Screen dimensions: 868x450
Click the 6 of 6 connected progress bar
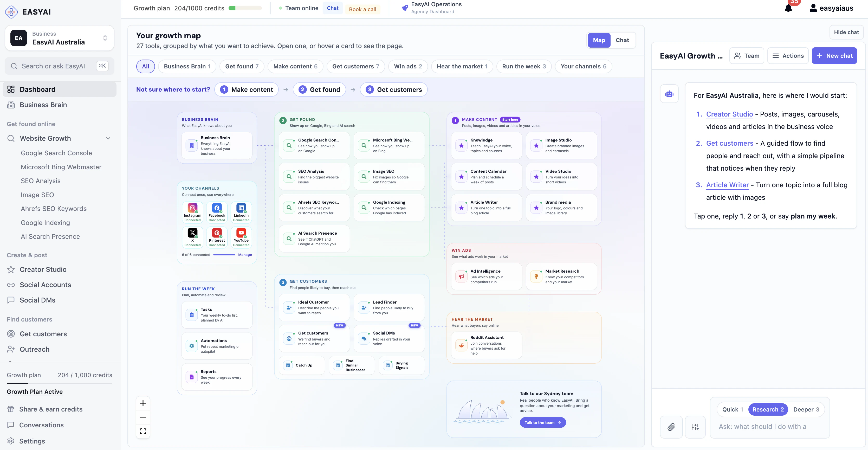pos(224,255)
